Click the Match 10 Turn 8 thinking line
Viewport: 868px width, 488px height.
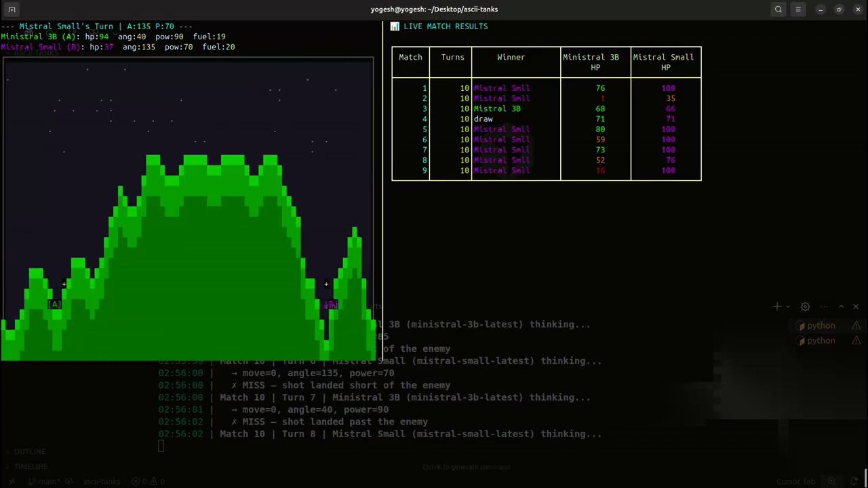pyautogui.click(x=410, y=434)
